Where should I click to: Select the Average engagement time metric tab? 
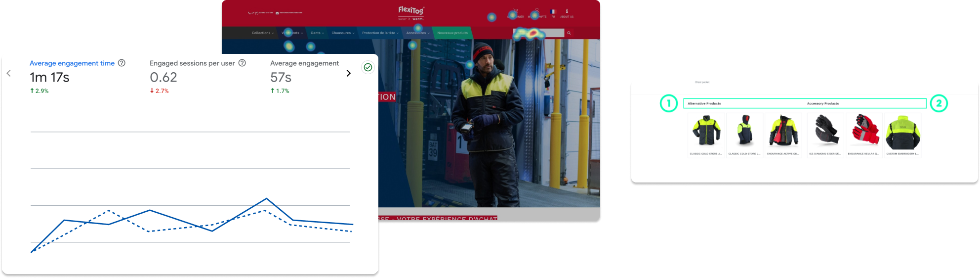pos(72,63)
